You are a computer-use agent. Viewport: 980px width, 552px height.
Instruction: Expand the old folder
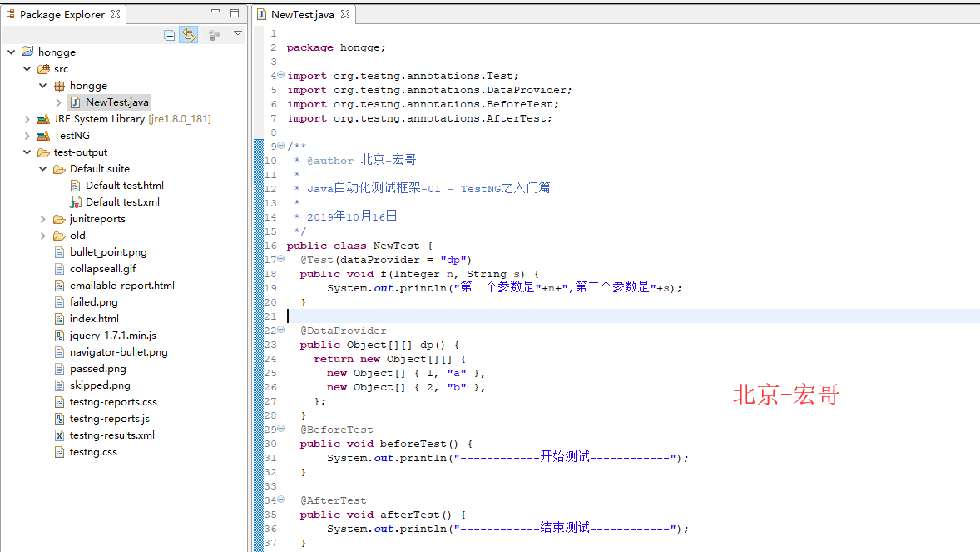pos(43,236)
